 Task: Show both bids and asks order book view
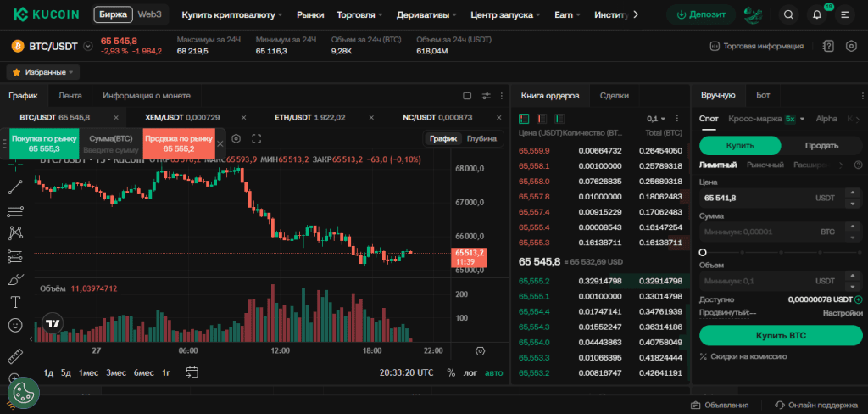point(524,119)
